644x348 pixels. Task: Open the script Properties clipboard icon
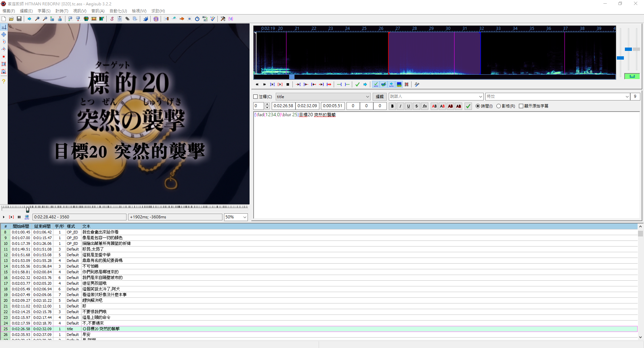coord(120,19)
